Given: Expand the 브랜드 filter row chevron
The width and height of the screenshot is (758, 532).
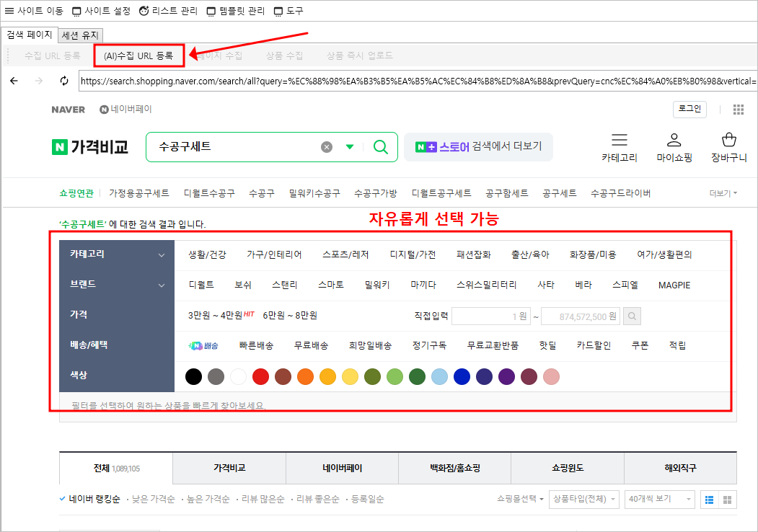Looking at the screenshot, I should pos(162,285).
